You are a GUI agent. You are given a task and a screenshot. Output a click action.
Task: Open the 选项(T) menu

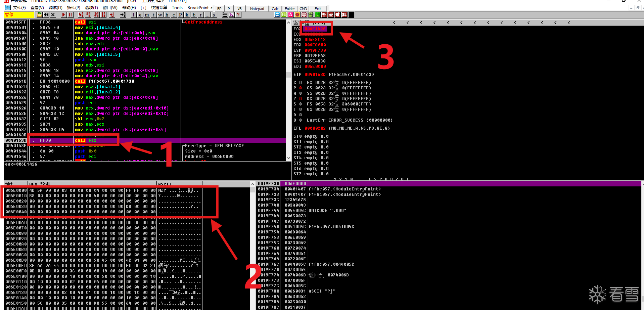pyautogui.click(x=91, y=8)
